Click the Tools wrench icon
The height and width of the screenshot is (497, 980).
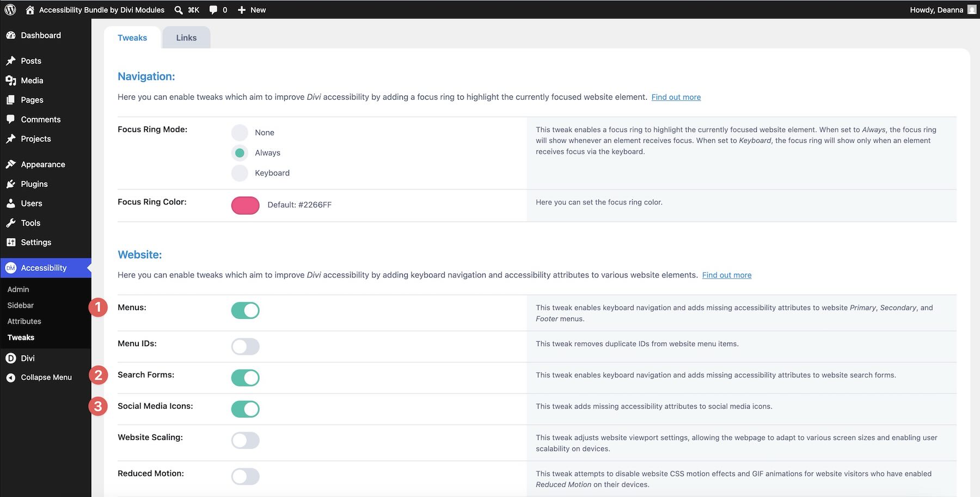click(11, 223)
